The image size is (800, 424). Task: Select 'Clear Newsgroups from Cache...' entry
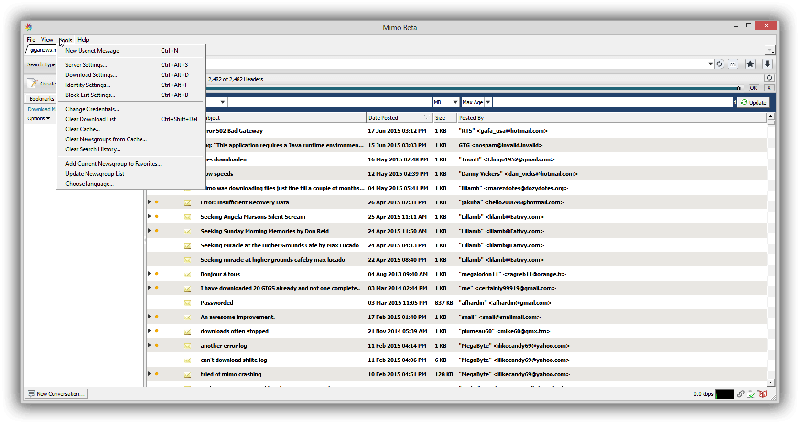coord(131,139)
